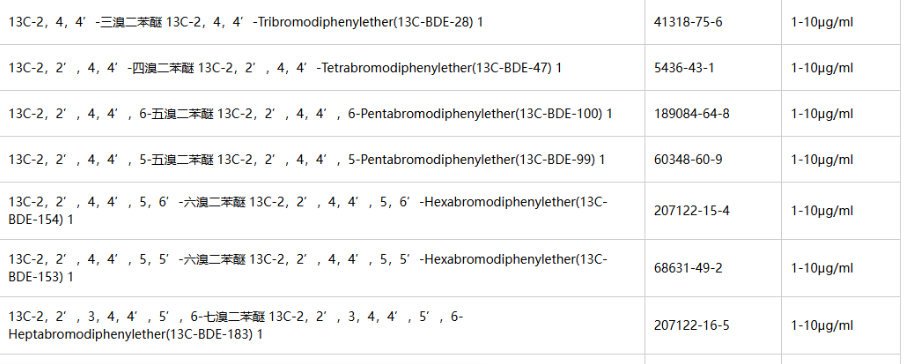Select CAS number 60348-60-9
The height and width of the screenshot is (364, 904).
pyautogui.click(x=688, y=159)
